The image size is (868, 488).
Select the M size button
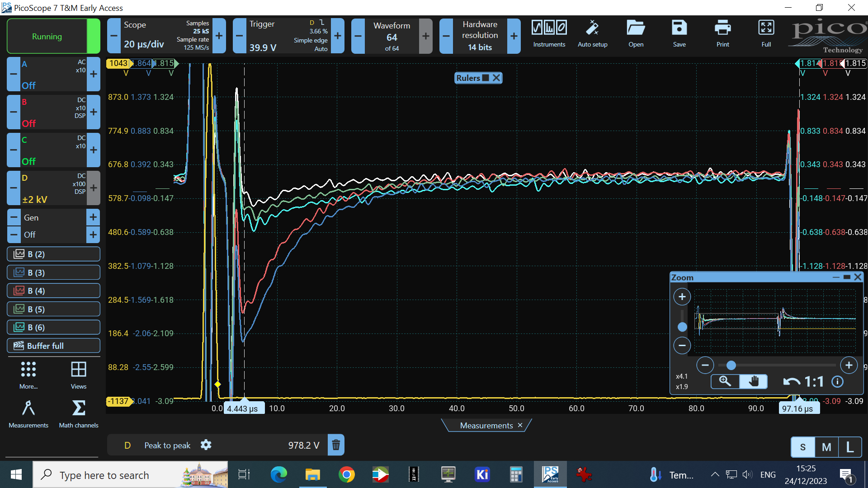tap(826, 447)
